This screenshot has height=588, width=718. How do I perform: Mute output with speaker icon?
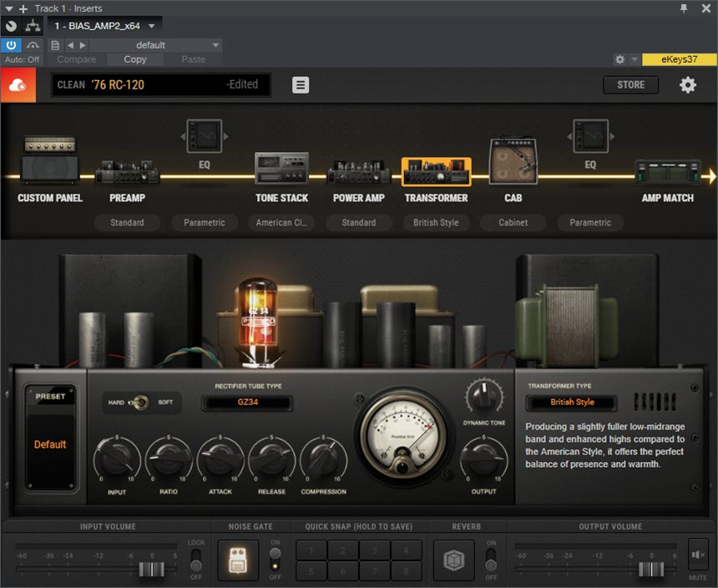point(698,555)
